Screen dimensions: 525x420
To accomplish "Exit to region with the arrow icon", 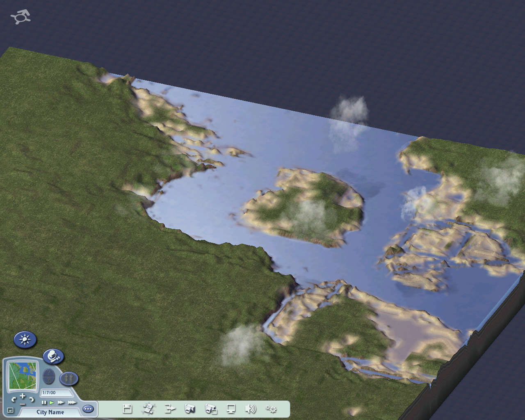I will click(x=170, y=409).
